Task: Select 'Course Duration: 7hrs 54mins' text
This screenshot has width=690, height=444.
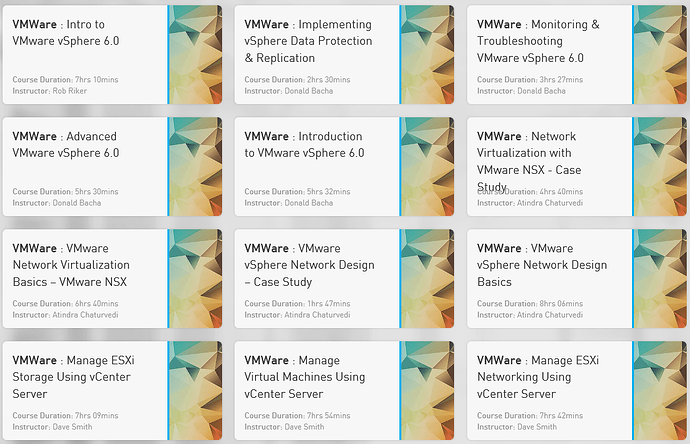Action: pos(297,415)
